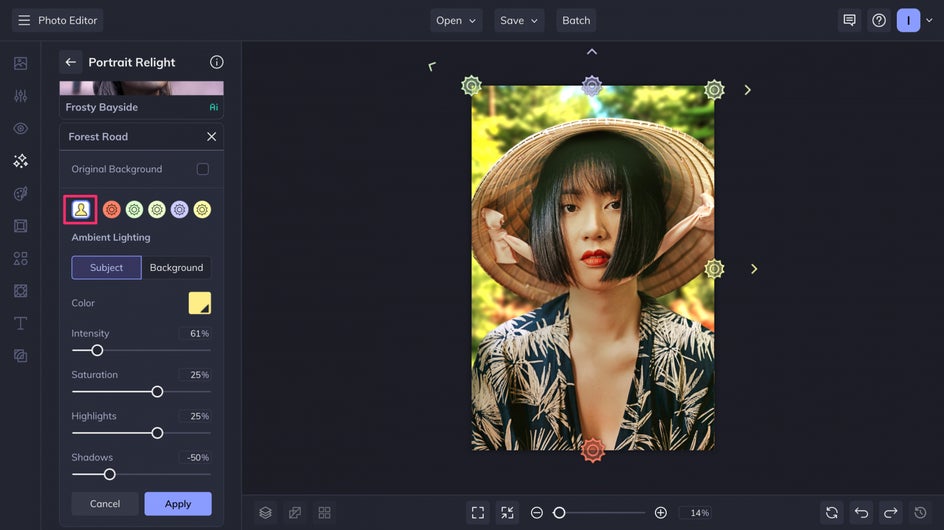944x530 pixels.
Task: Click the Intensity slider handle
Action: pos(97,351)
